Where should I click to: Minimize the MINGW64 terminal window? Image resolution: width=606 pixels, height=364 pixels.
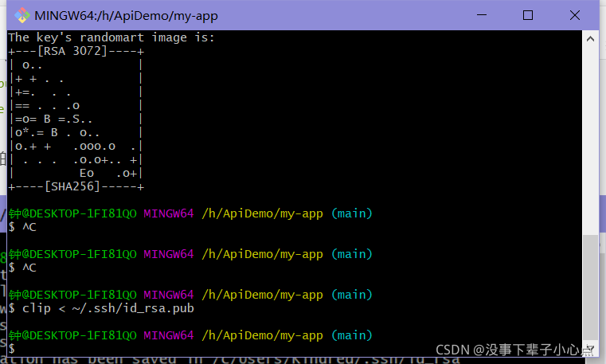[482, 15]
